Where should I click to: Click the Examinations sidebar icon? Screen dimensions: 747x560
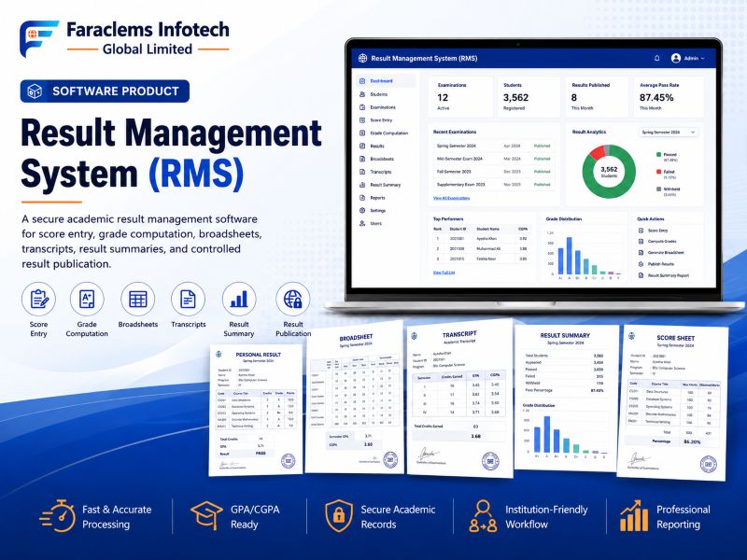tap(362, 107)
